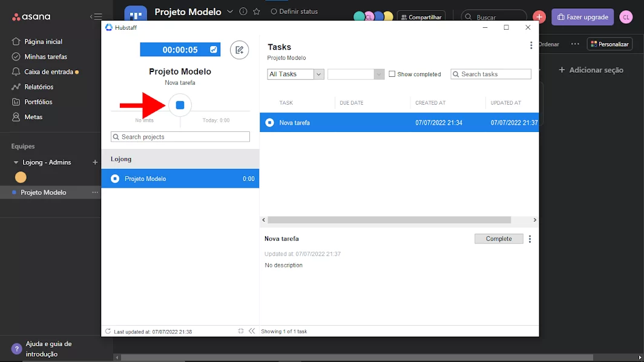The width and height of the screenshot is (644, 362).
Task: Toggle the checkmark icon inside the timer display
Action: pos(214,50)
